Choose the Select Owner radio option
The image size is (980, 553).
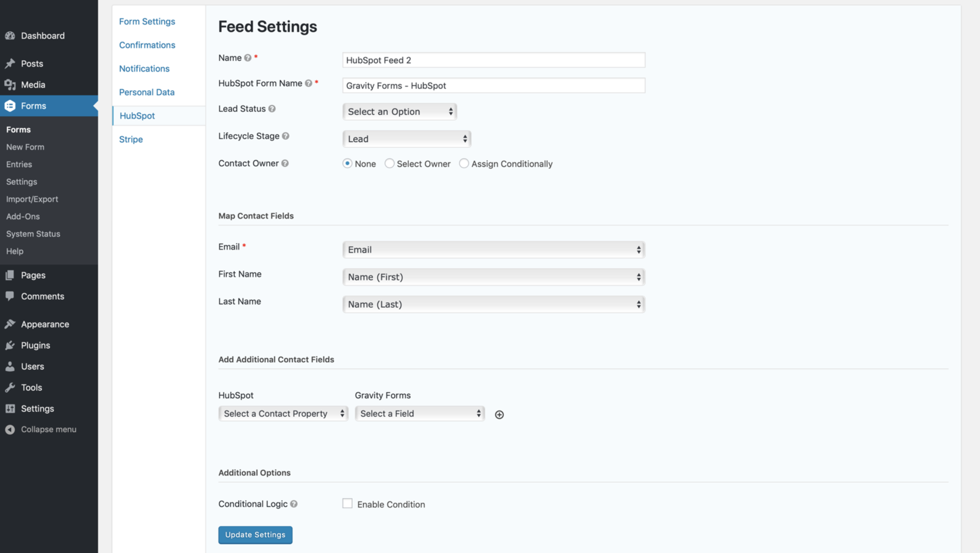click(x=389, y=164)
